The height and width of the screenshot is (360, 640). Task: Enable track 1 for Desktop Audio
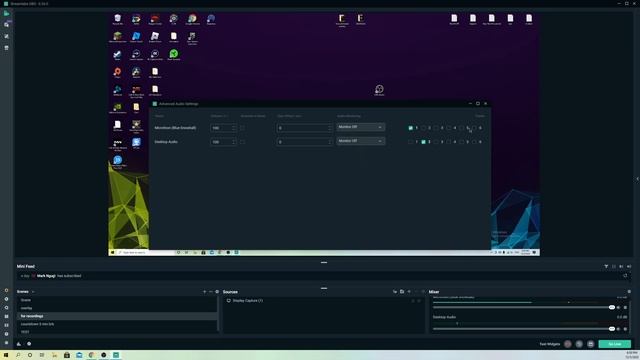pyautogui.click(x=411, y=142)
